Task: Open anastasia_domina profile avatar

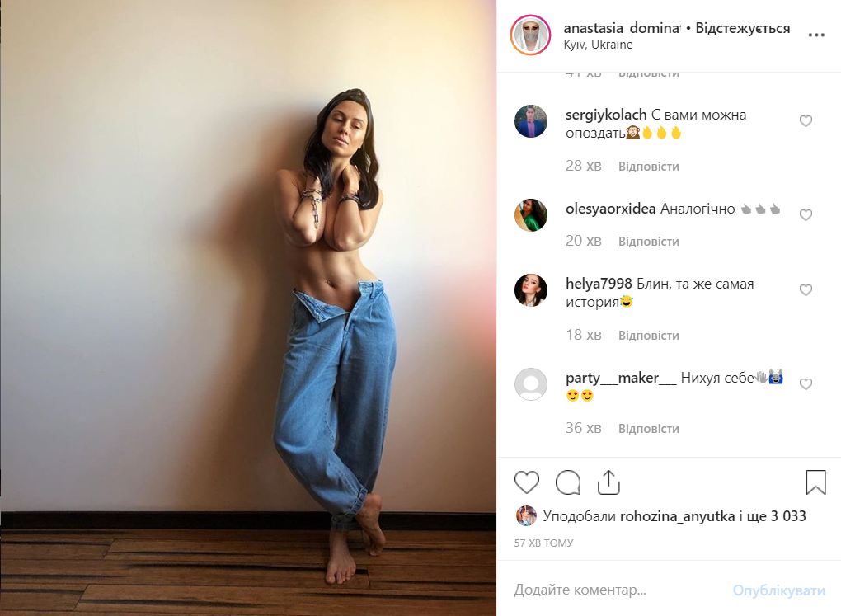Action: click(x=530, y=35)
